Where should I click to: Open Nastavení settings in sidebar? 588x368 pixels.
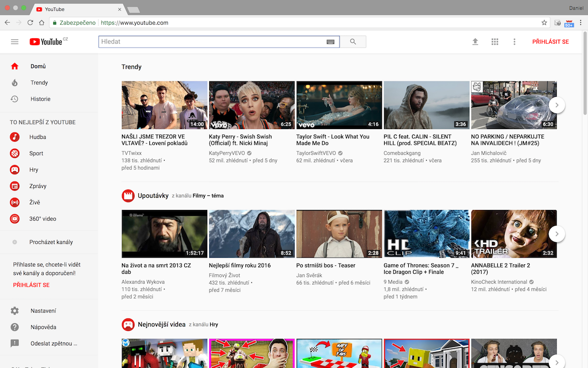click(x=43, y=311)
